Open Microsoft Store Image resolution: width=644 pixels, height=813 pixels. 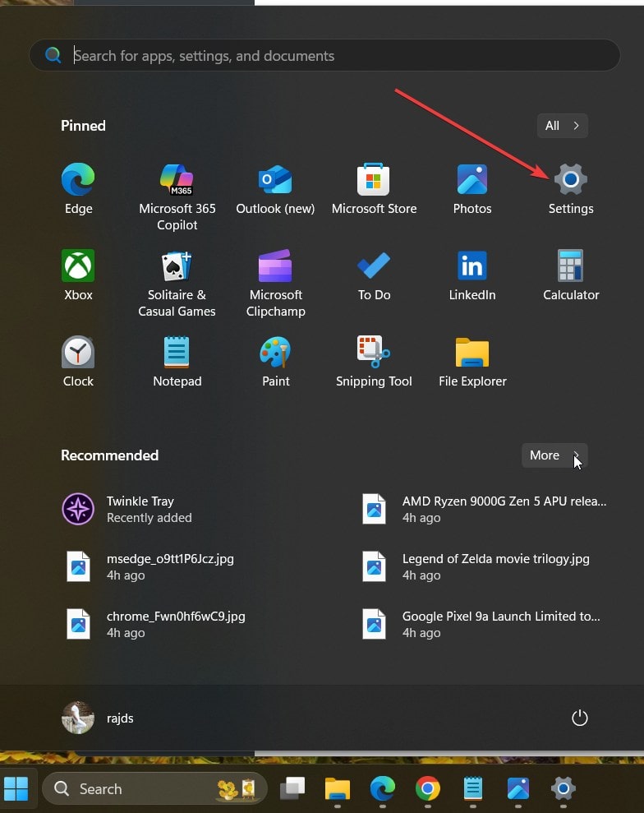pyautogui.click(x=374, y=189)
